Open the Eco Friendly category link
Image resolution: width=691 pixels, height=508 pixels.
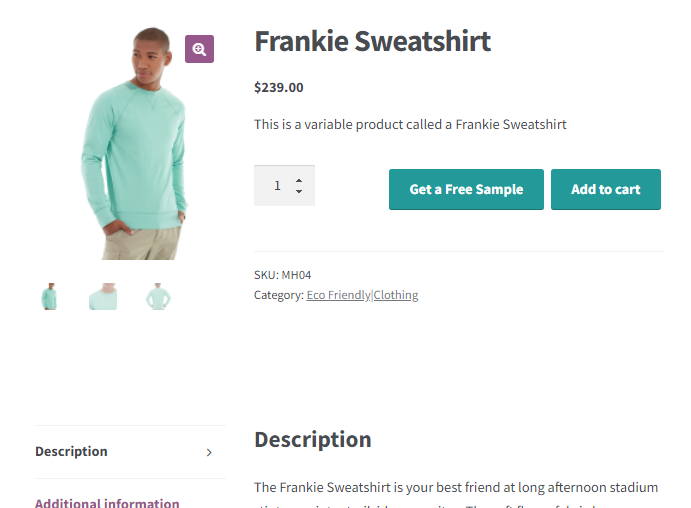tap(338, 295)
